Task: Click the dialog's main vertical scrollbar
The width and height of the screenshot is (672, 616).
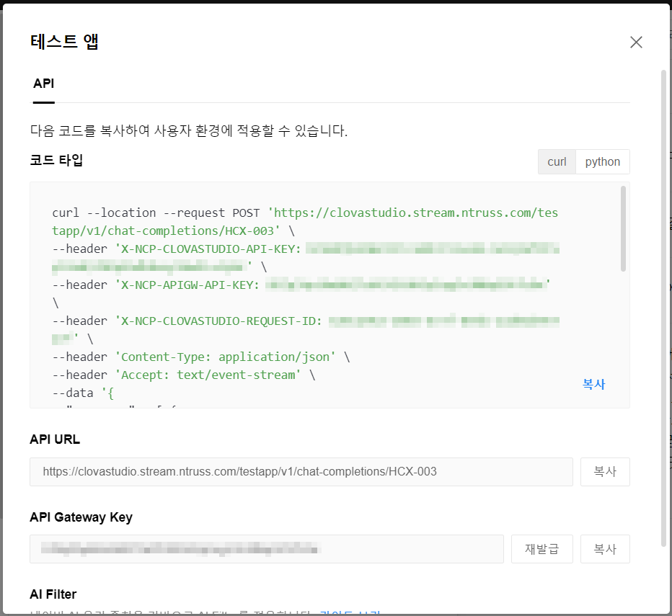Action: (663, 308)
